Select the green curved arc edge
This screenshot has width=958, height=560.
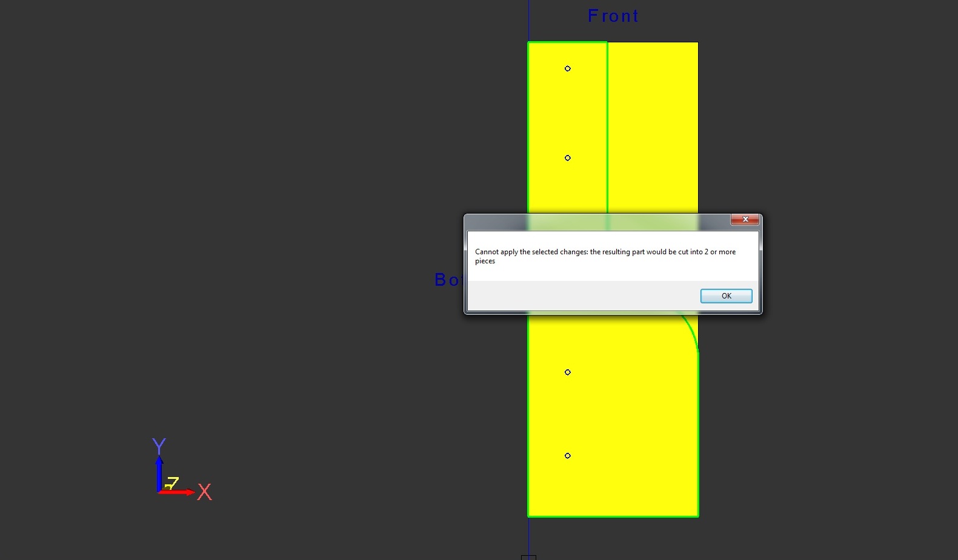pyautogui.click(x=692, y=332)
